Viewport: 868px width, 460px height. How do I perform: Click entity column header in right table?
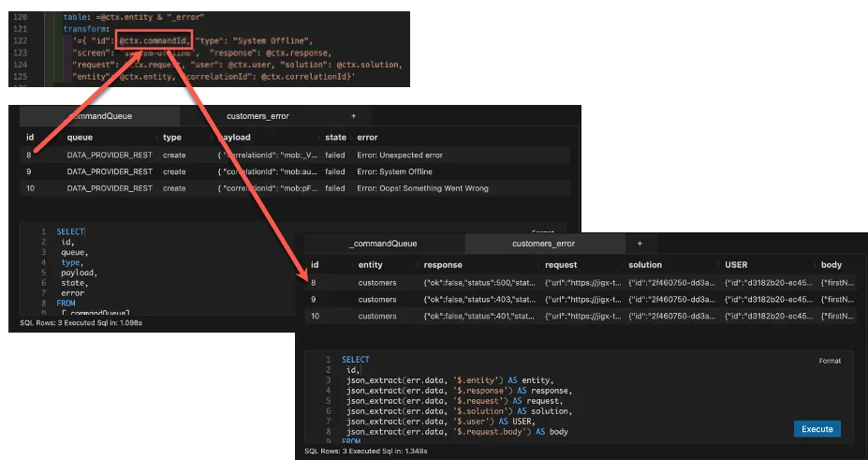click(x=371, y=265)
